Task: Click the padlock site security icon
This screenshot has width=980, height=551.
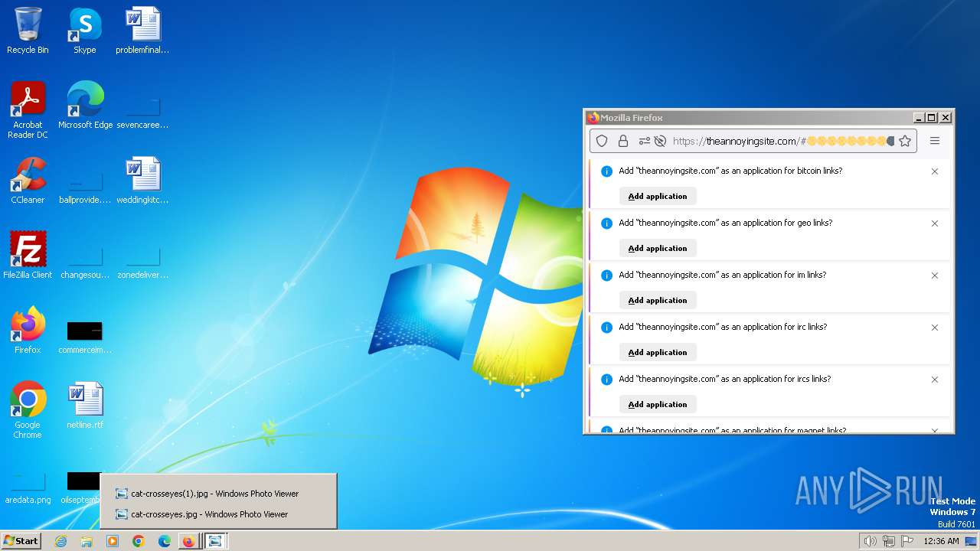Action: (623, 141)
